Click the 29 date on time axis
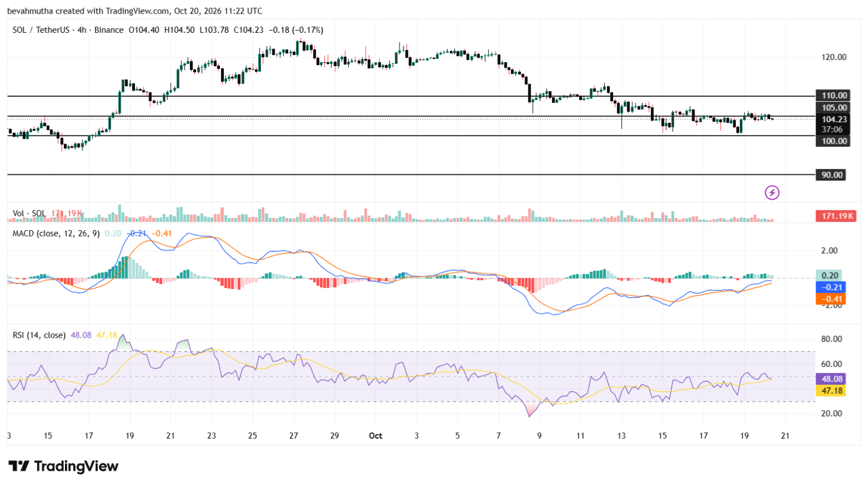The height and width of the screenshot is (487, 868). (335, 436)
